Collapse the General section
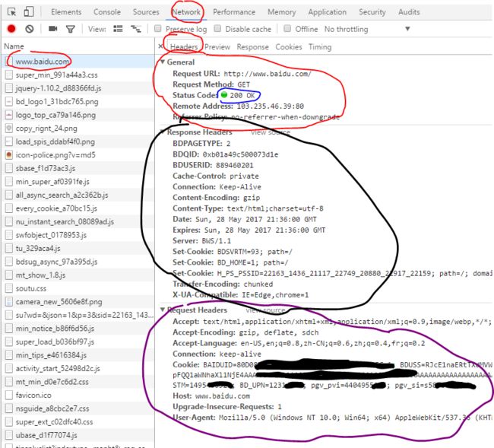This screenshot has height=448, width=494. click(x=163, y=62)
